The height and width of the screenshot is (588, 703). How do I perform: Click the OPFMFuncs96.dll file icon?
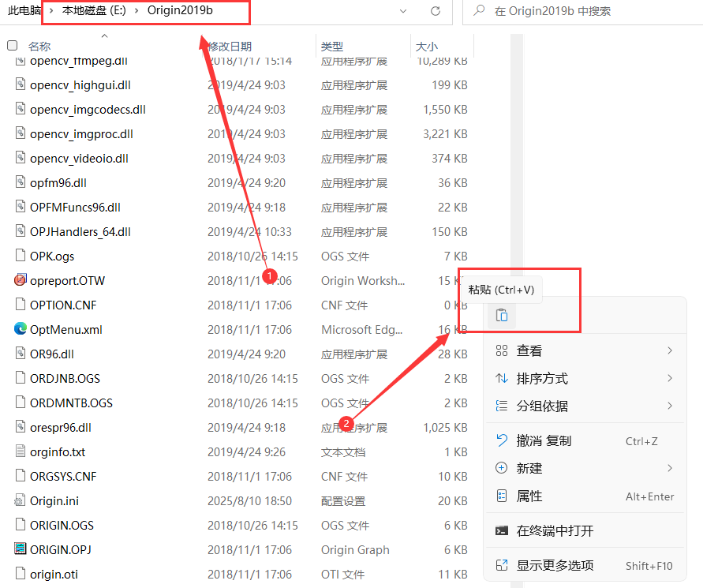21,206
